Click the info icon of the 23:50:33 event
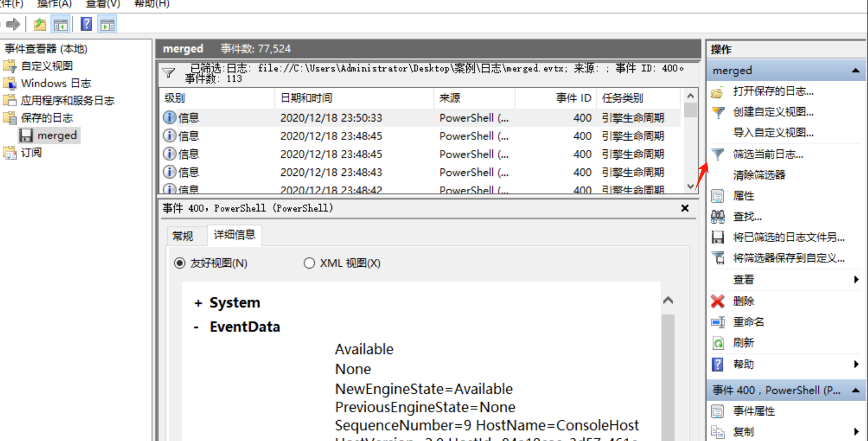Screen dimensions: 868x441 [169, 118]
